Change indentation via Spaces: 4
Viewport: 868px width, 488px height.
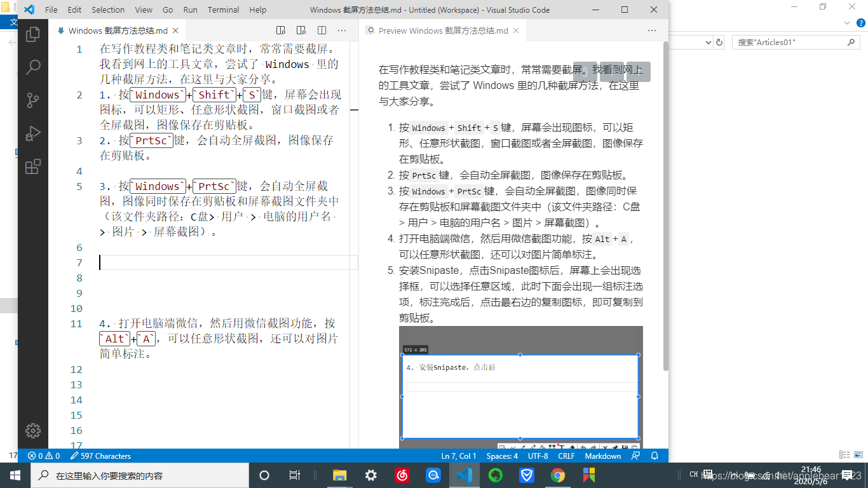(x=502, y=456)
